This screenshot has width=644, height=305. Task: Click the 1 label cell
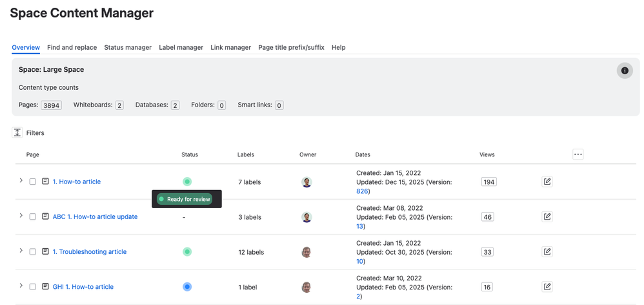pyautogui.click(x=248, y=287)
